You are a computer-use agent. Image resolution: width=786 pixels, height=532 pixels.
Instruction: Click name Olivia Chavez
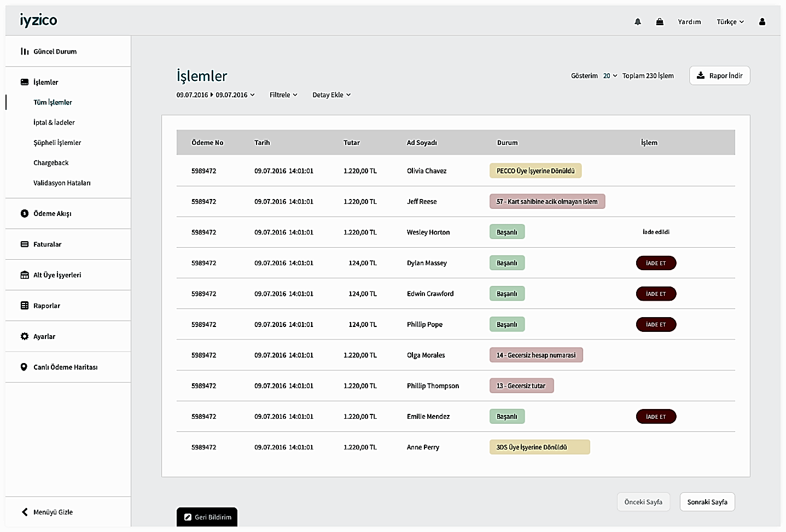click(427, 171)
